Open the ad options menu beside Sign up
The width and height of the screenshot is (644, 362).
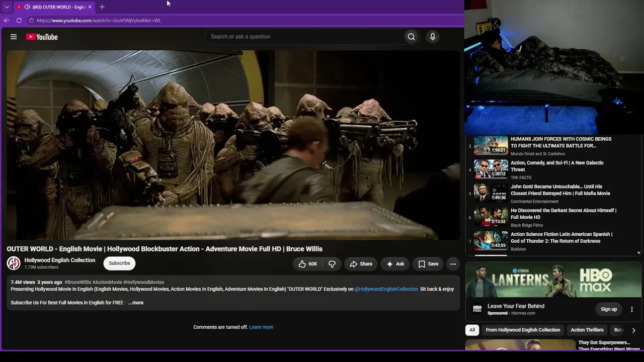[x=632, y=309]
